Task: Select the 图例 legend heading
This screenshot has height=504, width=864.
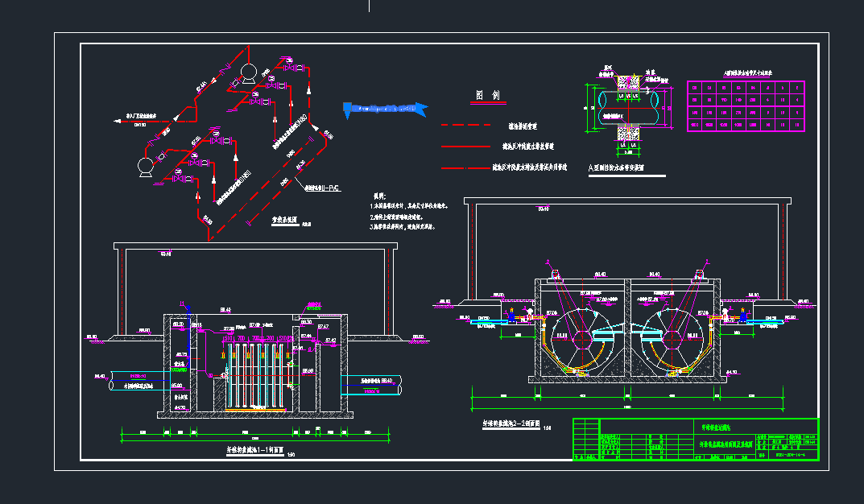Action: pos(488,95)
